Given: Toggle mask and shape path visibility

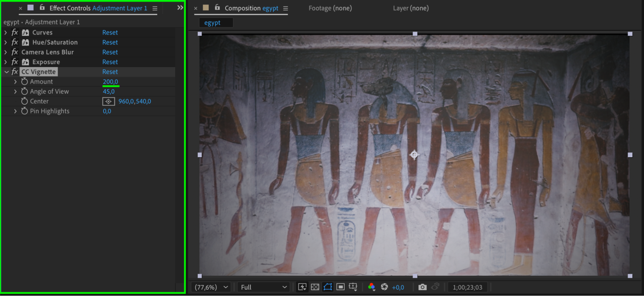Looking at the screenshot, I should (x=328, y=287).
